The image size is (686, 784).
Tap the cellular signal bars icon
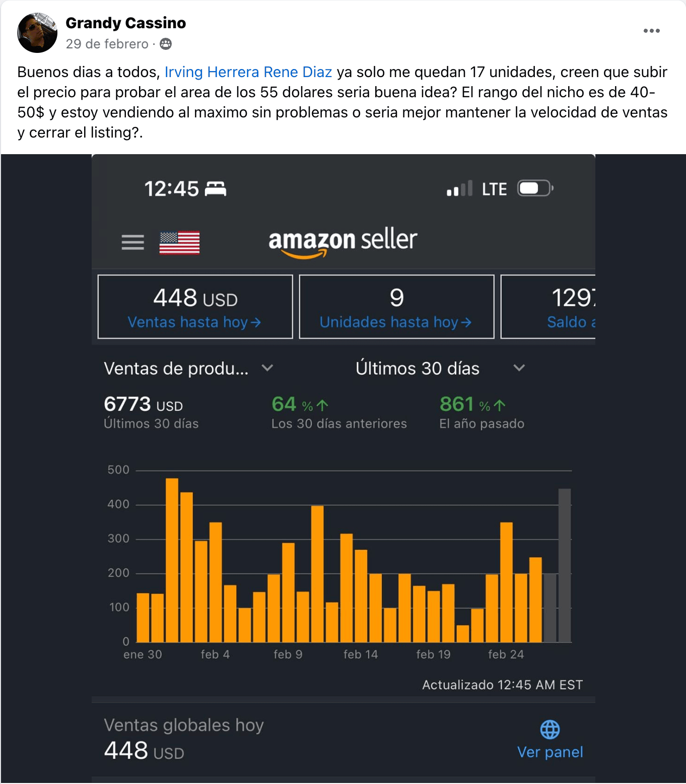[459, 188]
